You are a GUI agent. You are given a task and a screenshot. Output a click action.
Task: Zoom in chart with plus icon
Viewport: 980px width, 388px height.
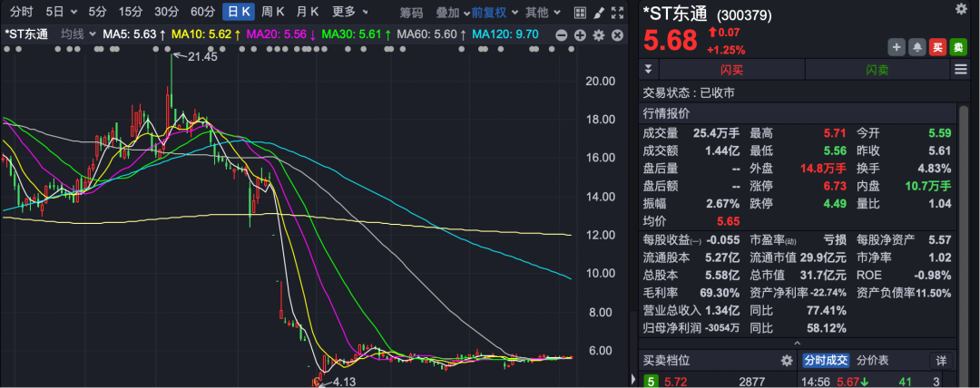pos(580,34)
